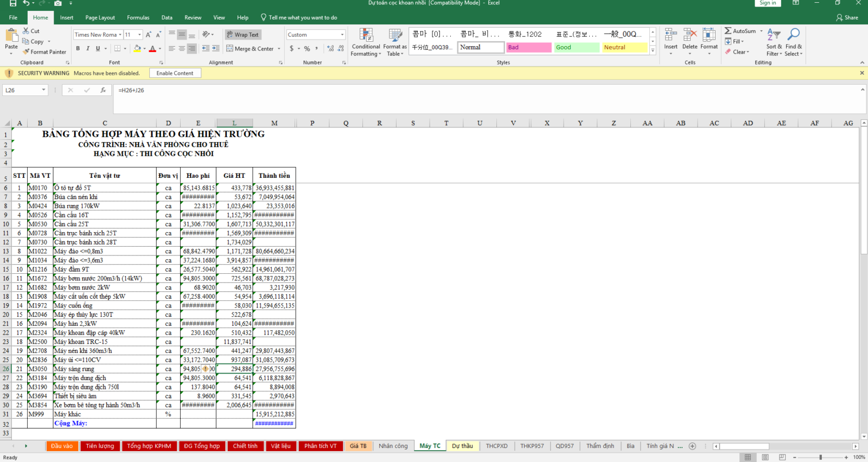Click Merge & Center icon
868x462 pixels.
[230, 49]
